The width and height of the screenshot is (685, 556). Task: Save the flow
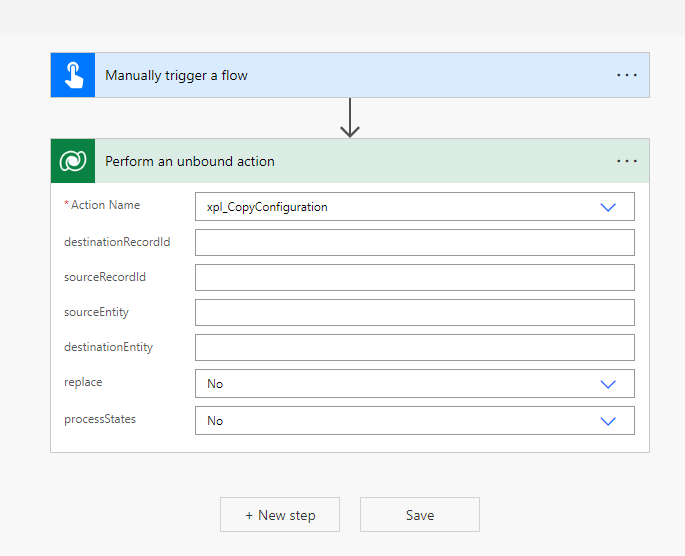point(419,515)
